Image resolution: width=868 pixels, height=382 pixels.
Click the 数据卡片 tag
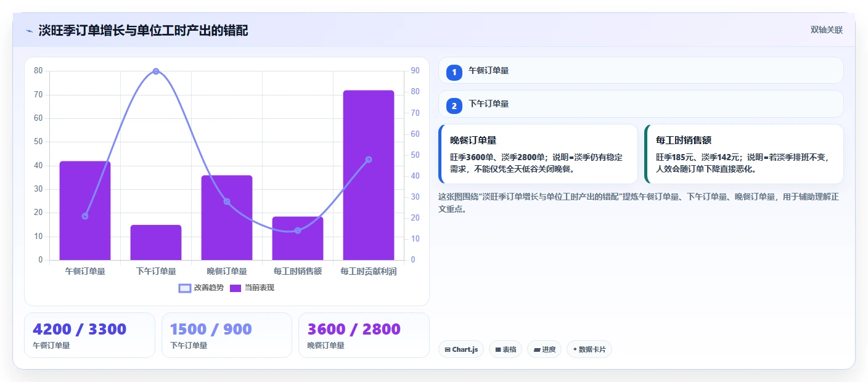click(589, 349)
